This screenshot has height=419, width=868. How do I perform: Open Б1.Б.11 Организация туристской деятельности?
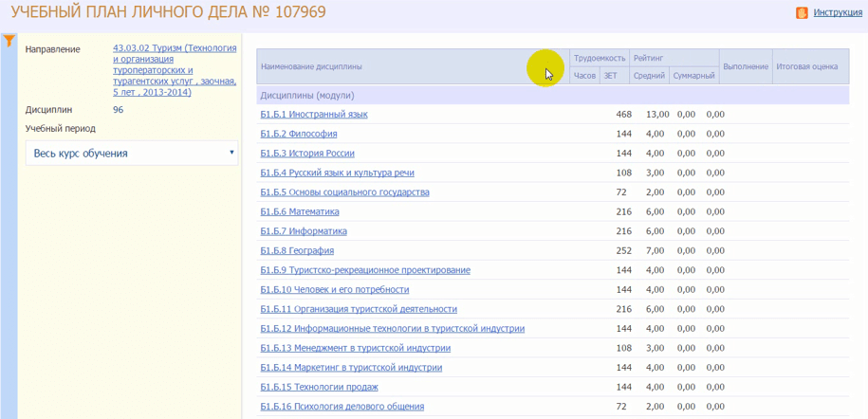359,309
